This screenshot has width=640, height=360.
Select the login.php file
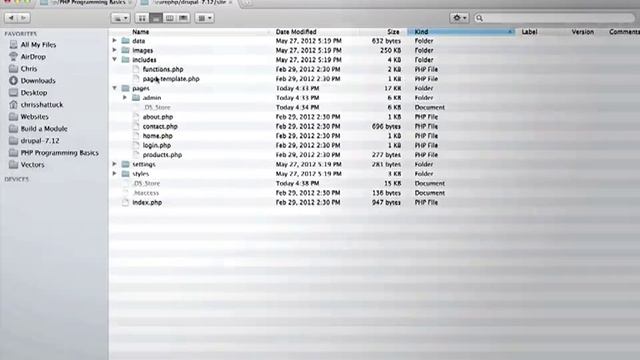click(x=157, y=145)
